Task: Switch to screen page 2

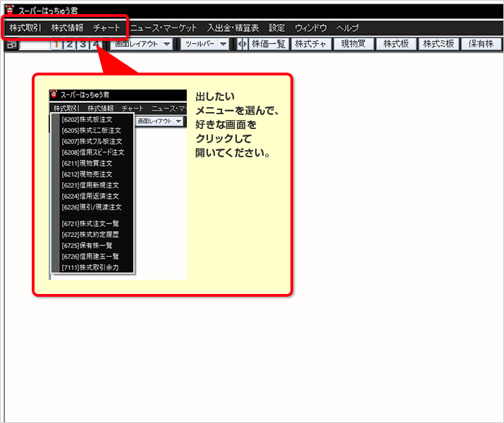Action: [70, 44]
